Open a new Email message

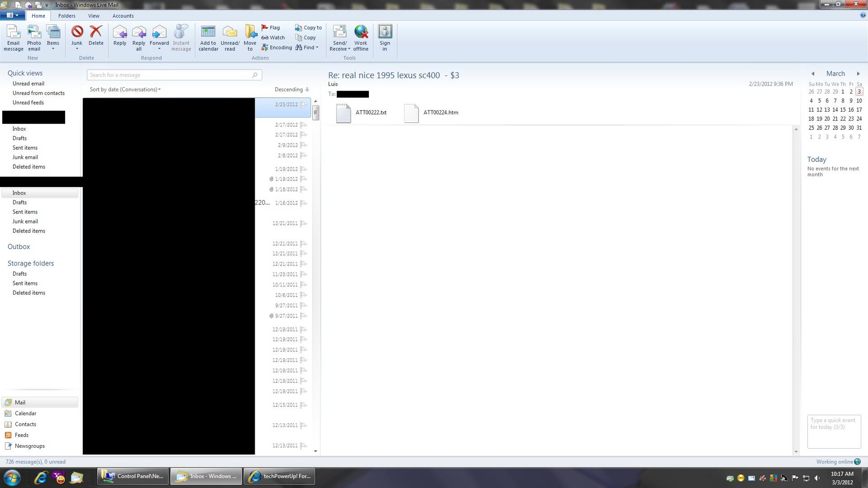(13, 37)
